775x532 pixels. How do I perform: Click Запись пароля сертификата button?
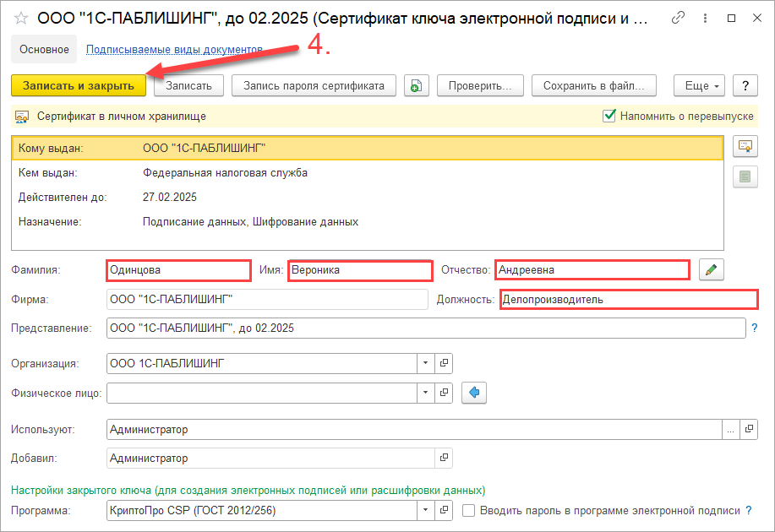[314, 86]
